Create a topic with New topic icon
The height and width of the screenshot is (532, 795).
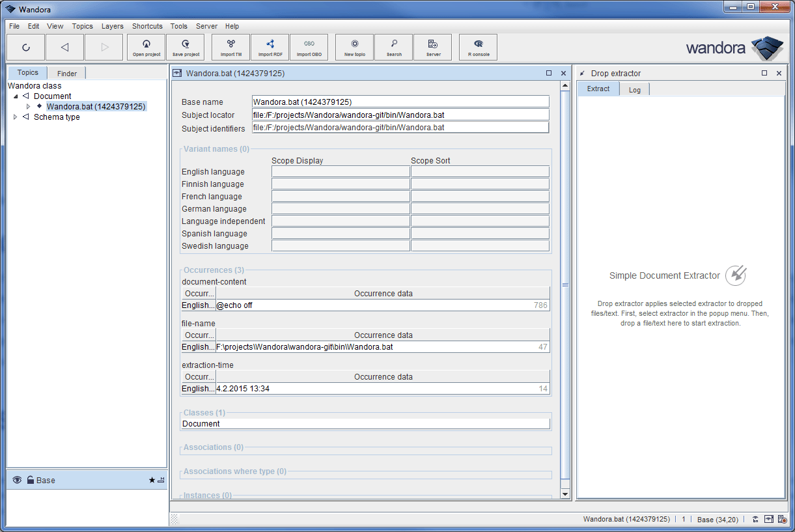point(354,47)
